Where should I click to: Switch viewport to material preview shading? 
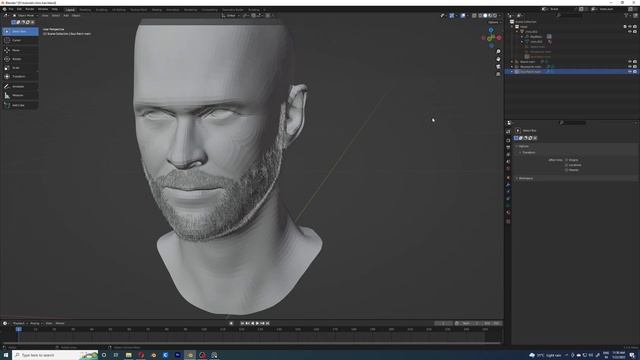pos(490,16)
